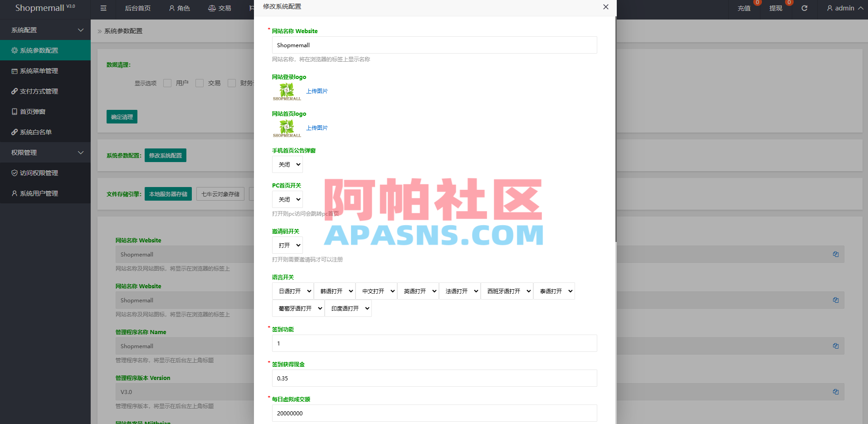
Task: Open 交易 (Transactions) from the top toolbar
Action: pos(219,8)
